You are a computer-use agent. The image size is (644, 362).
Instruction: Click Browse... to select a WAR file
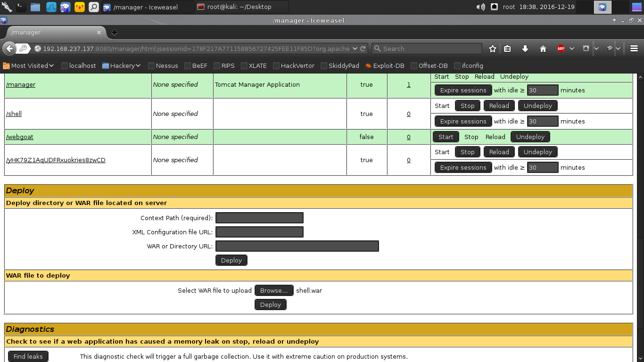pyautogui.click(x=274, y=290)
